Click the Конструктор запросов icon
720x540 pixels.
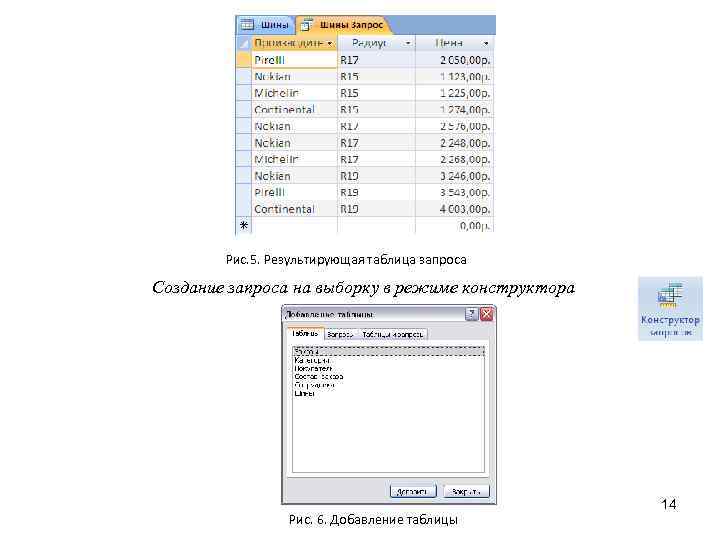670,309
